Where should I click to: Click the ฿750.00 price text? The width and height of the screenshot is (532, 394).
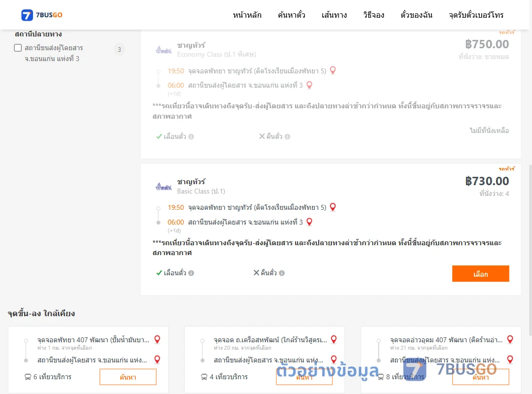click(x=487, y=44)
